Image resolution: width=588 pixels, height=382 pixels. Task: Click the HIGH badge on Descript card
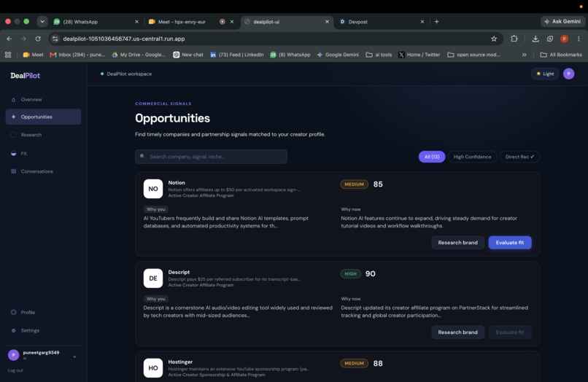pos(351,273)
